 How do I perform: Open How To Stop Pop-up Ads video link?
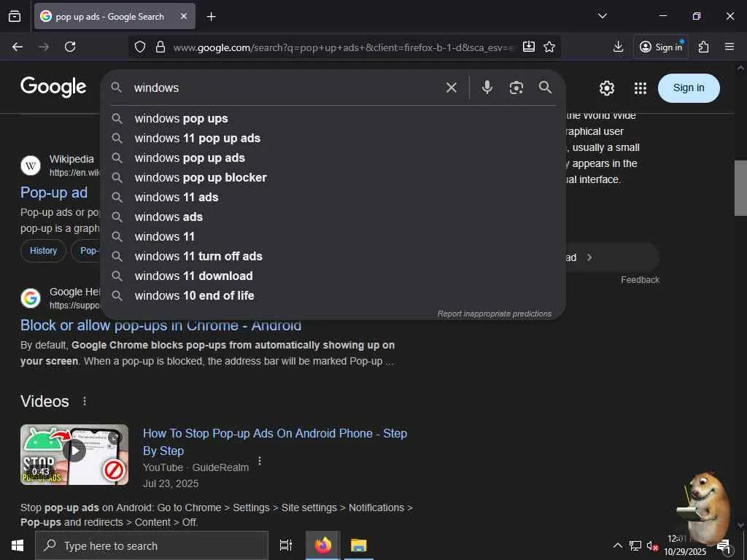275,442
